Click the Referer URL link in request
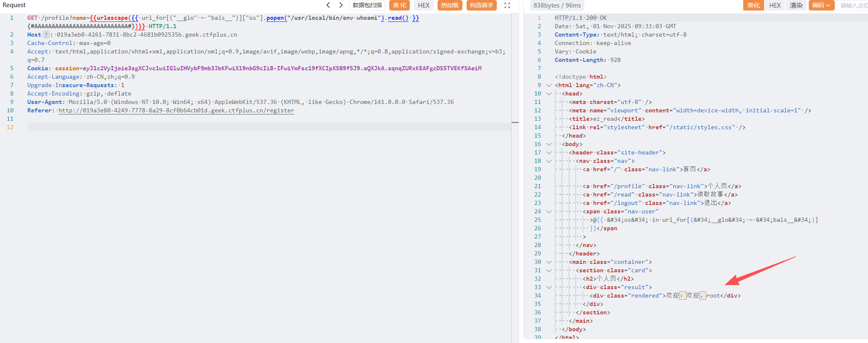The image size is (868, 343). coord(176,110)
